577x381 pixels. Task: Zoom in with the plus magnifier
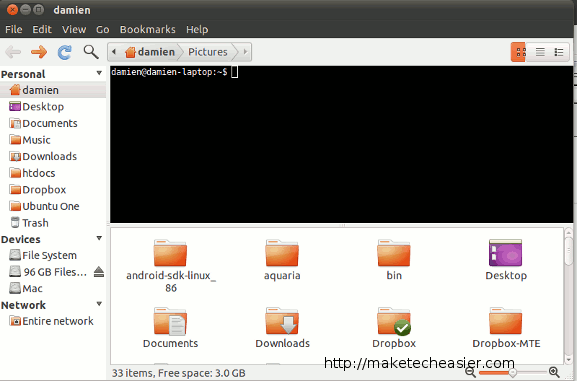554,372
